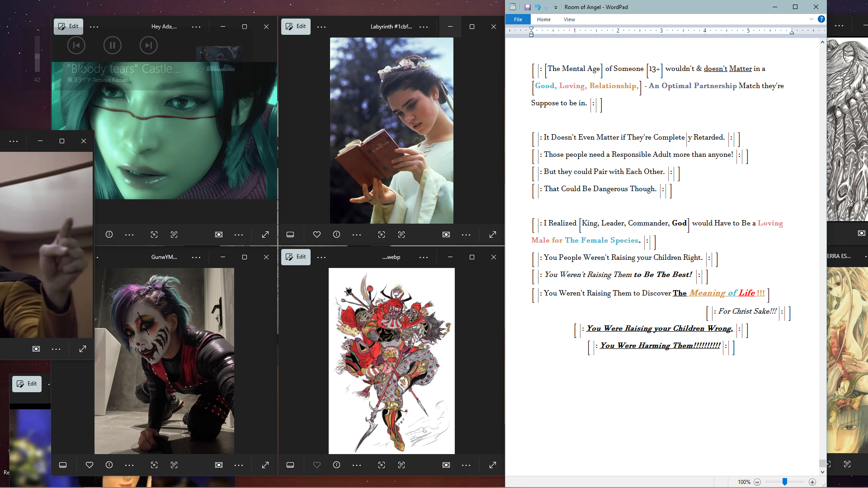
Task: Pause the Bloody Tears track
Action: click(113, 45)
